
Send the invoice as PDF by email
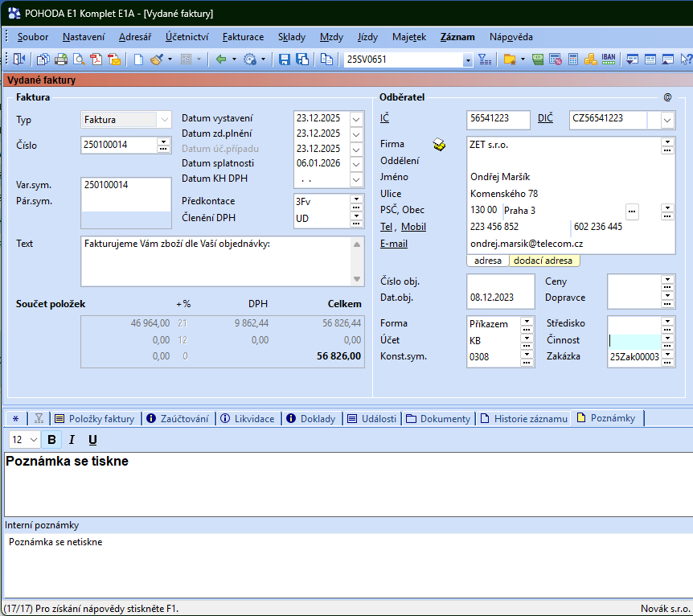[114, 60]
